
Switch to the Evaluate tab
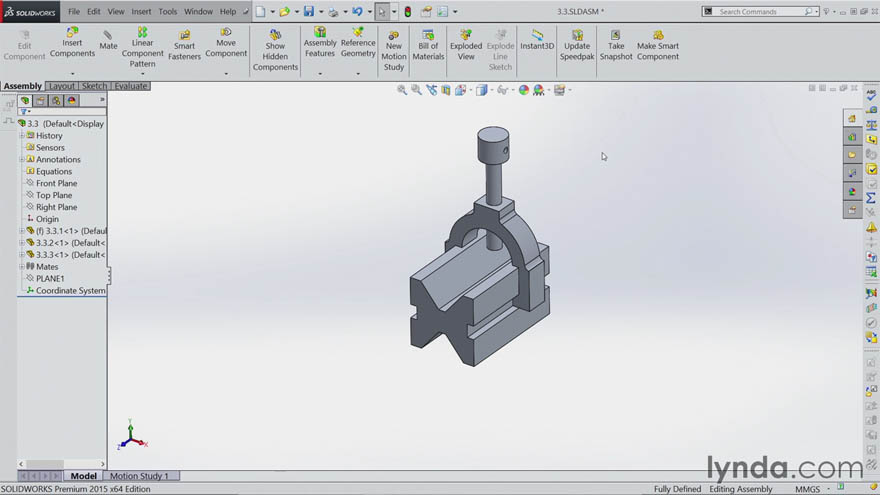click(131, 86)
